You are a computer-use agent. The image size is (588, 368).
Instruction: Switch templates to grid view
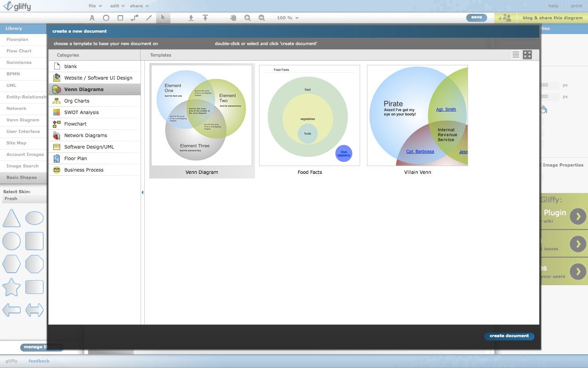click(527, 55)
